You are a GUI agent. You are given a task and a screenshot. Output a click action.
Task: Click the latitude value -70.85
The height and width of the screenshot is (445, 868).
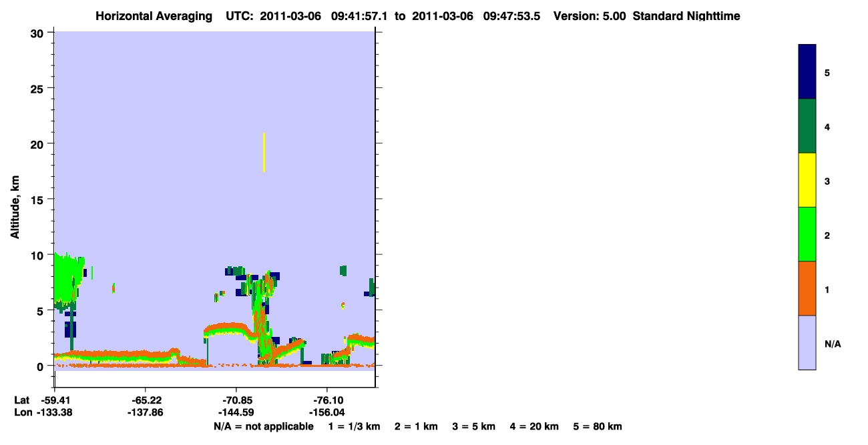tap(236, 400)
